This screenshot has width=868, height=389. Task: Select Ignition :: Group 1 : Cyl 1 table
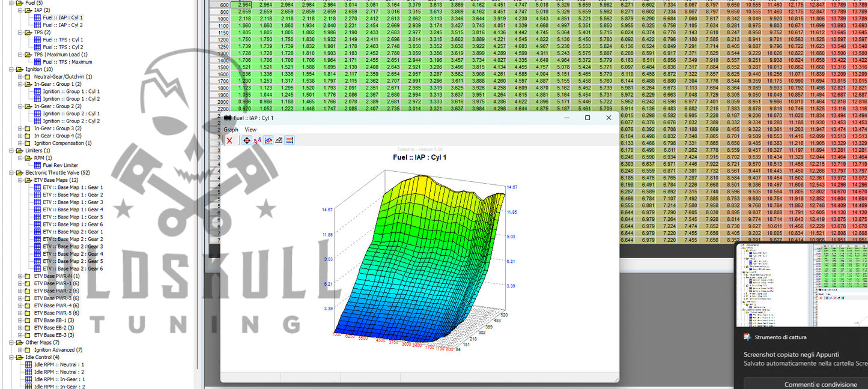71,91
